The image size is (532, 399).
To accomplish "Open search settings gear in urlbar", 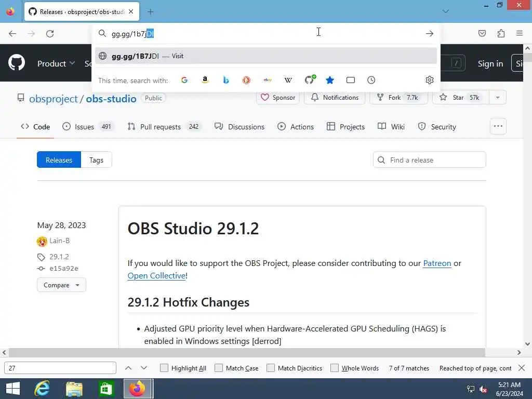I will coord(430,80).
